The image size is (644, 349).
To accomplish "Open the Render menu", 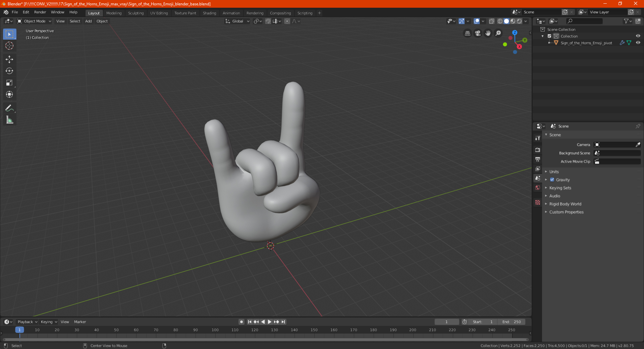I will coord(40,12).
